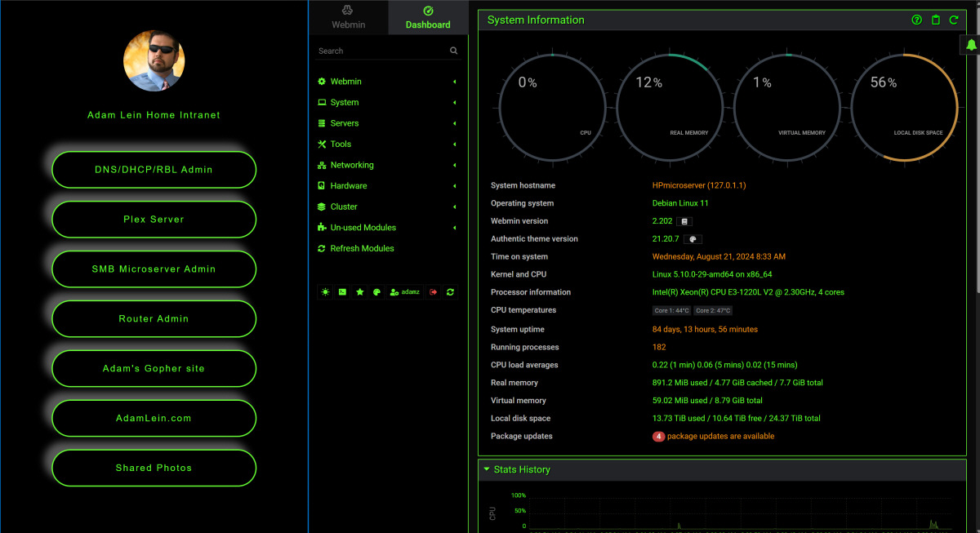Viewport: 980px width, 533px height.
Task: Open the Router Admin button
Action: pos(154,319)
